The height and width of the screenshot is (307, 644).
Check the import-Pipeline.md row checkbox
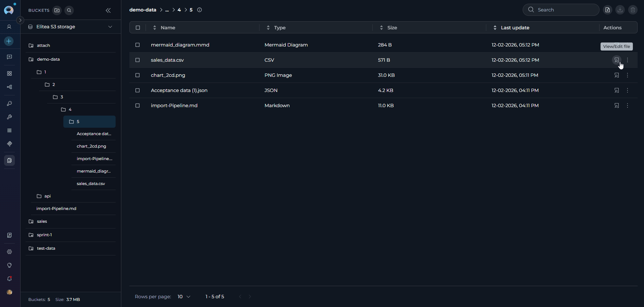coord(137,105)
